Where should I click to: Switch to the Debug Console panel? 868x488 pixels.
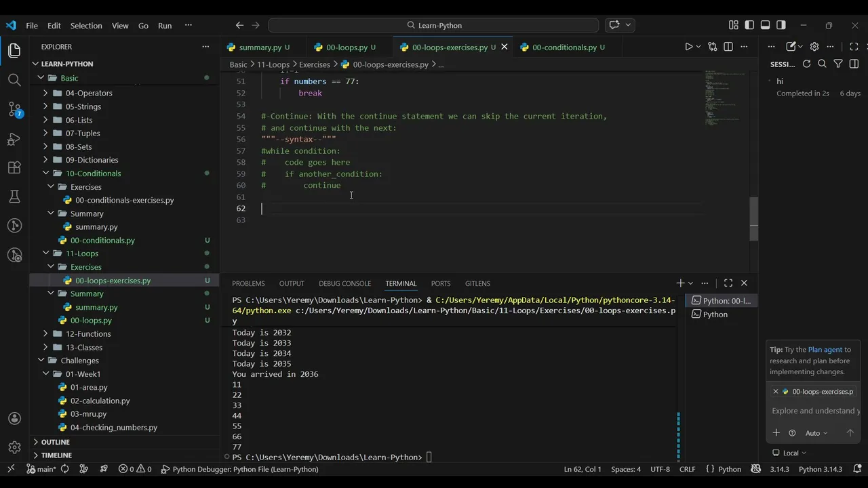(x=344, y=283)
